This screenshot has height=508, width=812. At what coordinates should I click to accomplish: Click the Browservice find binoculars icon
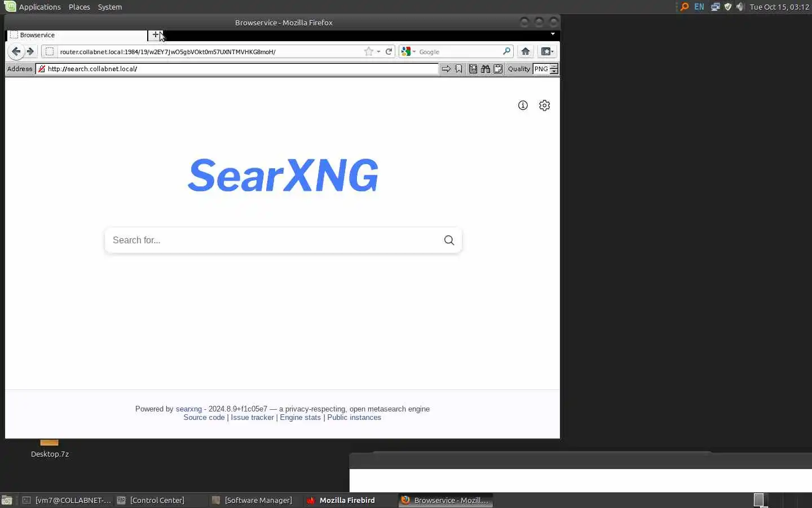point(486,69)
